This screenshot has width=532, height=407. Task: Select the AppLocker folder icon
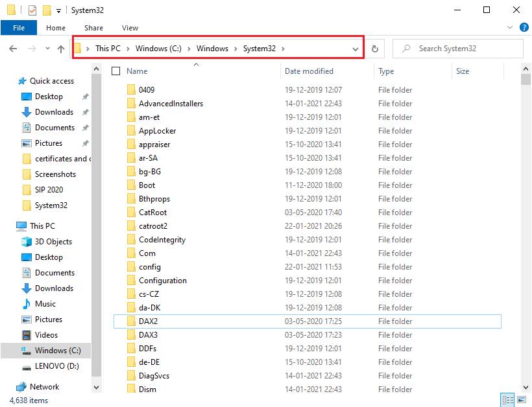pyautogui.click(x=131, y=130)
